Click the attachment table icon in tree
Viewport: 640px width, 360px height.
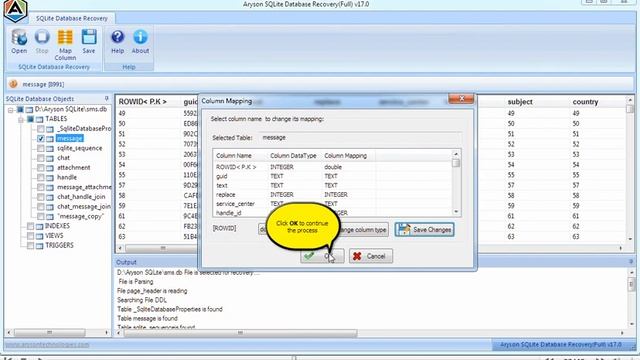[x=50, y=168]
